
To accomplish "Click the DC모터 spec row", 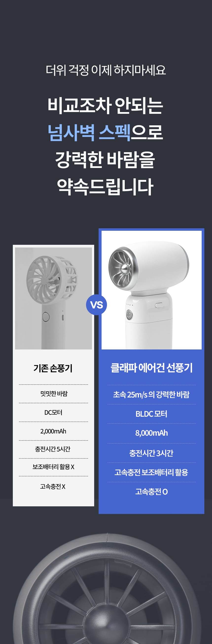I will [53, 413].
